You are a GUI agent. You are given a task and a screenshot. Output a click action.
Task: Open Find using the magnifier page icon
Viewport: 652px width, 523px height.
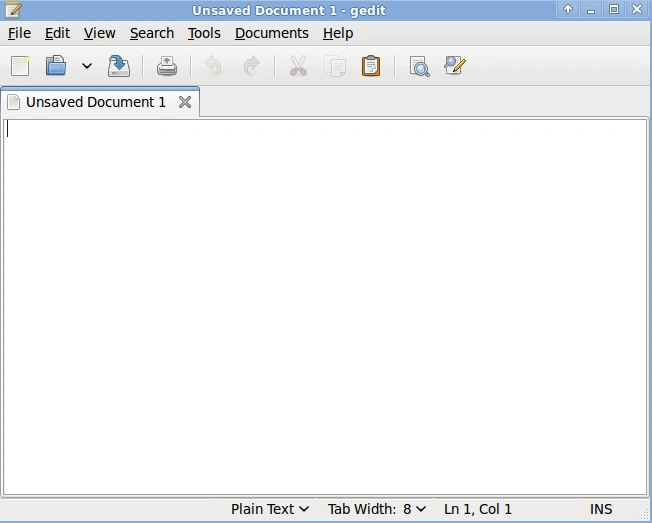tap(419, 66)
